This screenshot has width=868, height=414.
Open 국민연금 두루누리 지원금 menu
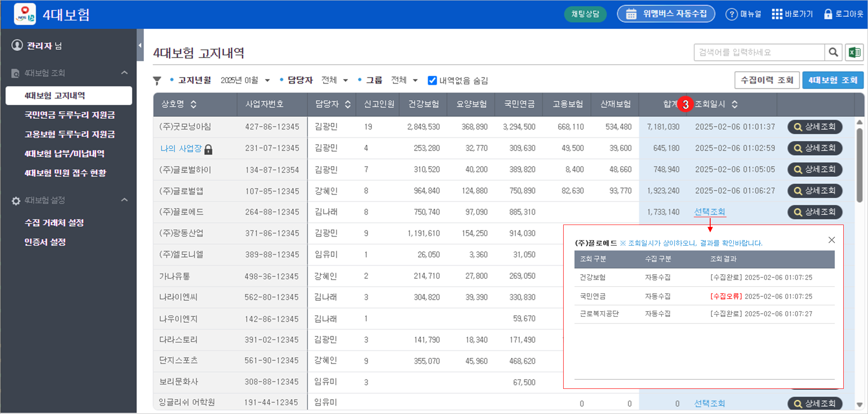coord(69,115)
